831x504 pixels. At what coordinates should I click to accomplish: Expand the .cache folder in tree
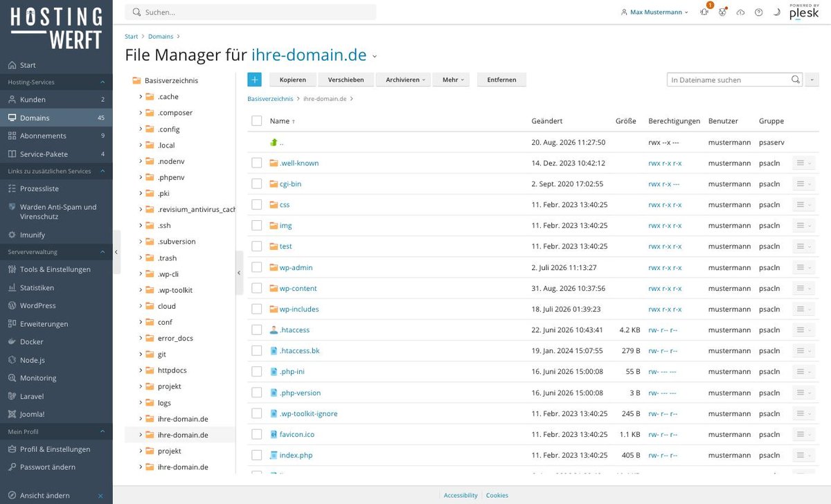coord(141,97)
